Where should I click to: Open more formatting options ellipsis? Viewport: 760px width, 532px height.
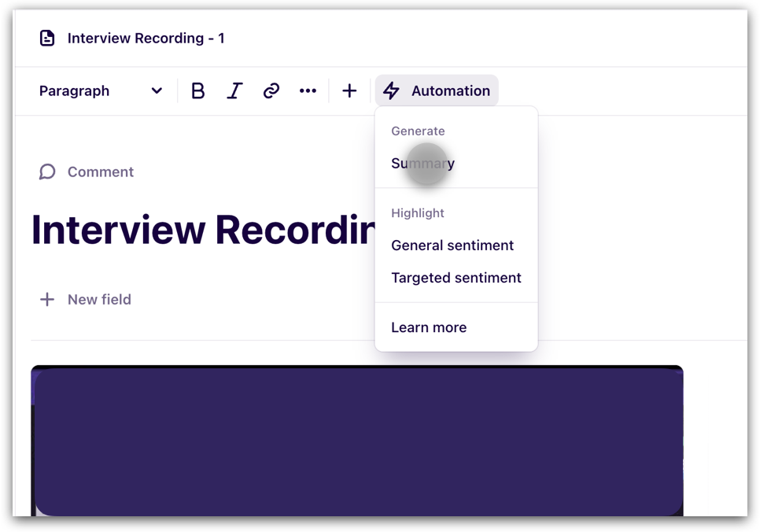click(x=308, y=91)
